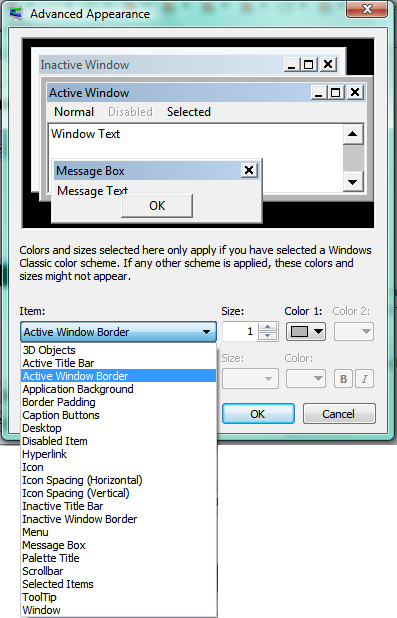The image size is (397, 618).
Task: Click preview scrollbar down arrow
Action: click(352, 182)
